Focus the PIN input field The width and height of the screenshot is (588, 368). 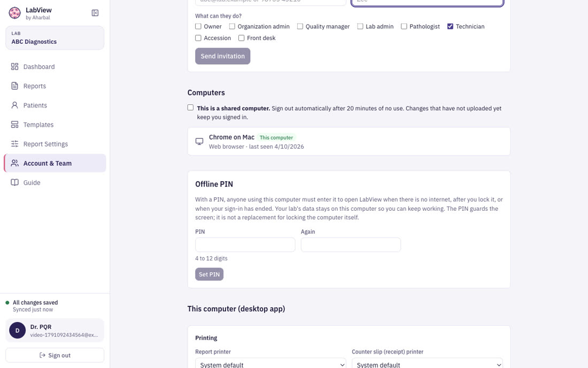(245, 244)
